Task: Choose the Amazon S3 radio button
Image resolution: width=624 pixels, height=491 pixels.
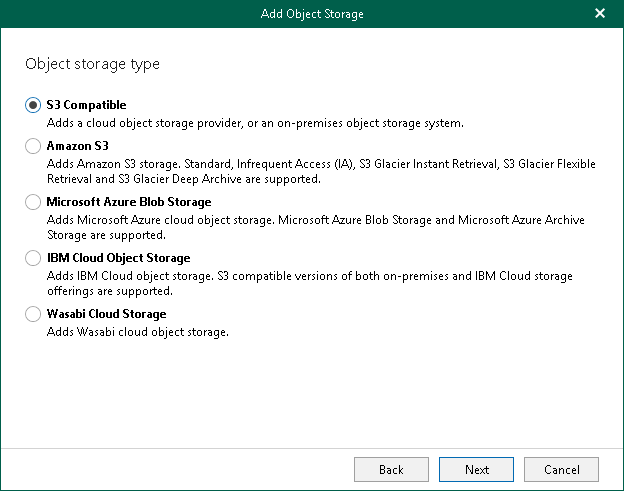Action: [x=33, y=146]
